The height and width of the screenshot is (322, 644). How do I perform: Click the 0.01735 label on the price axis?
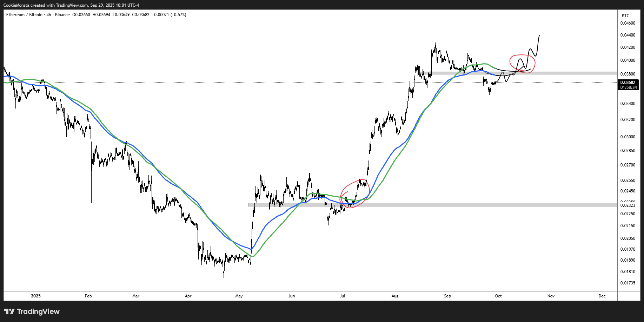pos(628,283)
